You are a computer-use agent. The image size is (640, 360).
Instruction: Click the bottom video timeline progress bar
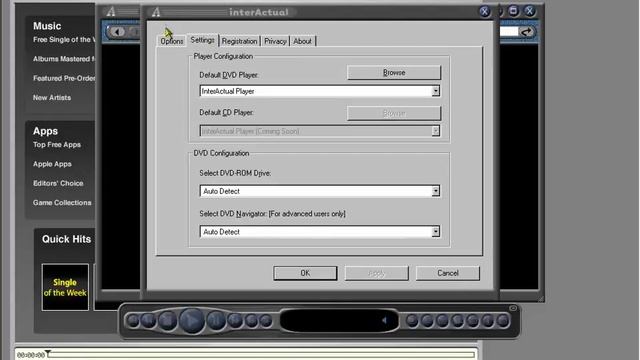[x=261, y=355]
